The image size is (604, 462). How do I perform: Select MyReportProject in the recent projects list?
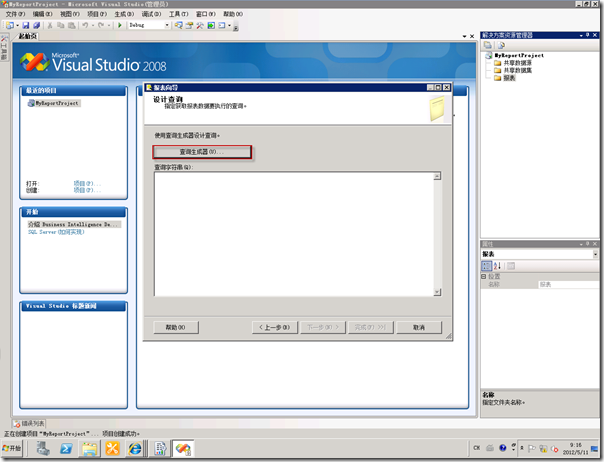click(x=54, y=103)
